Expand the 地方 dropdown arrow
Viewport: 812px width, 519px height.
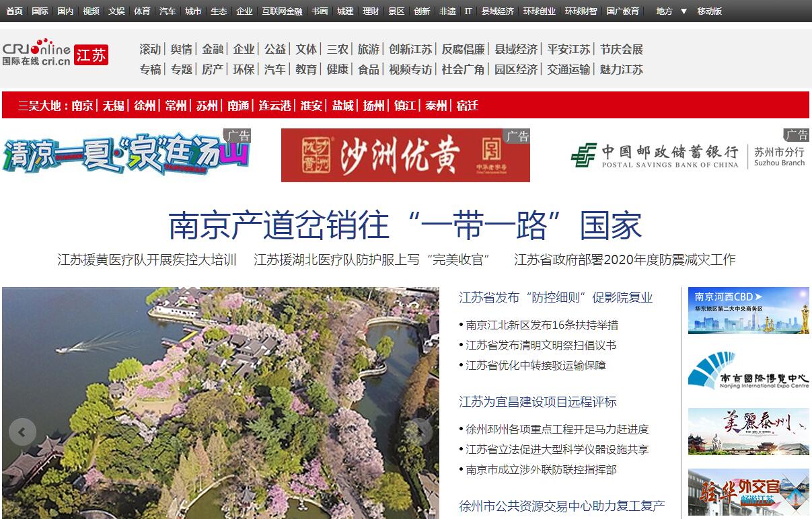[684, 11]
